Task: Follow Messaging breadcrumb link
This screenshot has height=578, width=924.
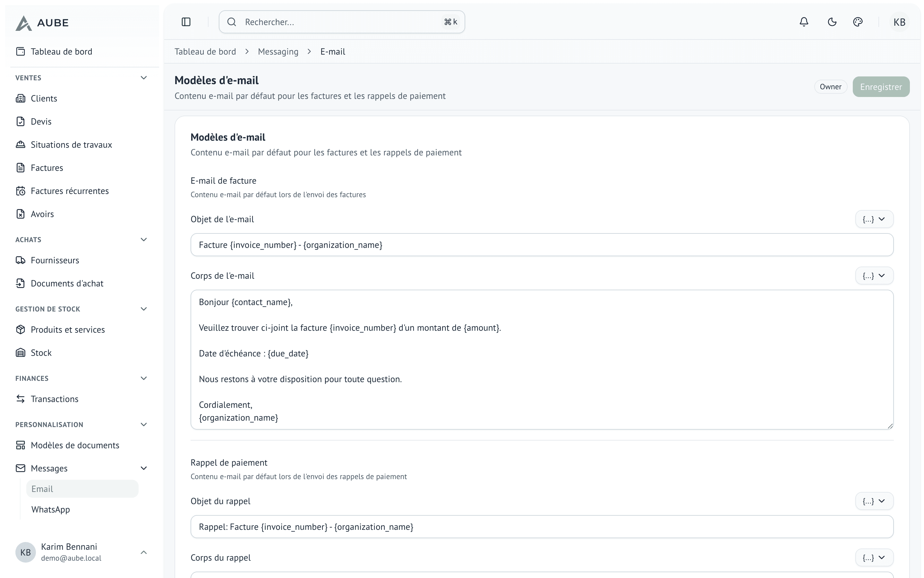Action: [x=278, y=52]
